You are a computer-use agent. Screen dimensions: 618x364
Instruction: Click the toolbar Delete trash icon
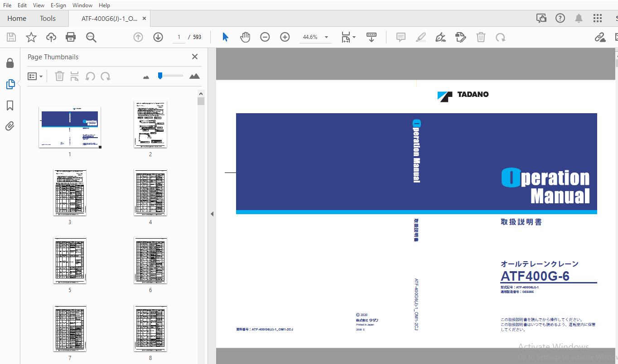click(x=481, y=37)
